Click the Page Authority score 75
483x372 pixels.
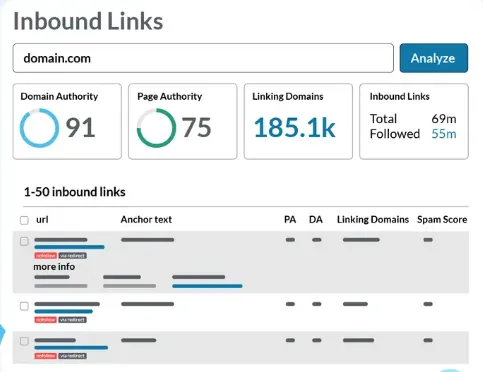pyautogui.click(x=196, y=127)
